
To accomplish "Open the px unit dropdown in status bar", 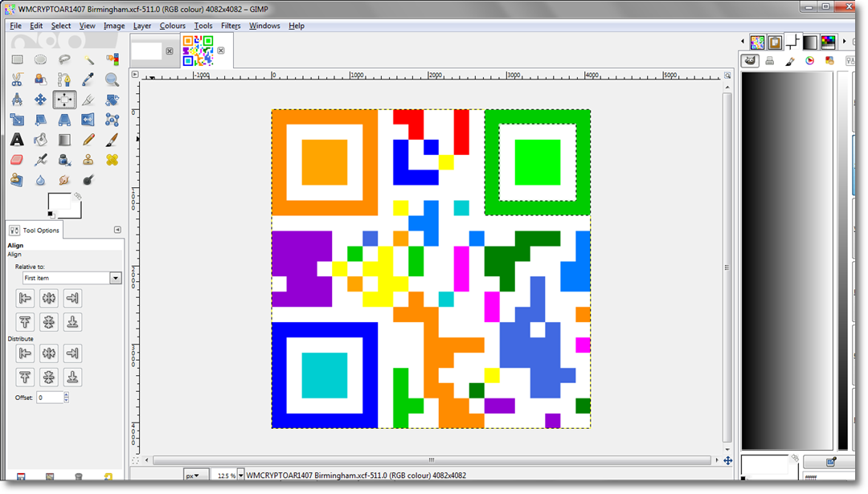I will click(x=196, y=476).
